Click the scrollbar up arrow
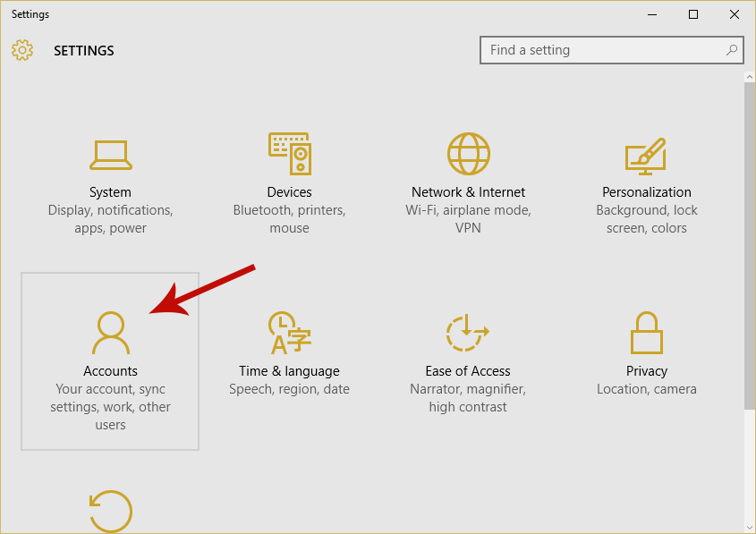Viewport: 756px width, 534px height. (750, 77)
